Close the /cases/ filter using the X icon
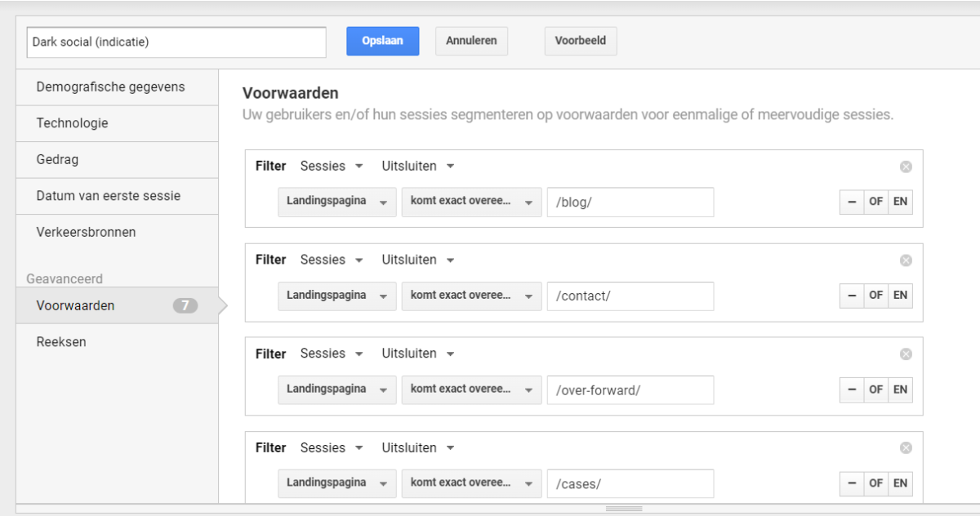This screenshot has width=980, height=516. click(x=905, y=448)
